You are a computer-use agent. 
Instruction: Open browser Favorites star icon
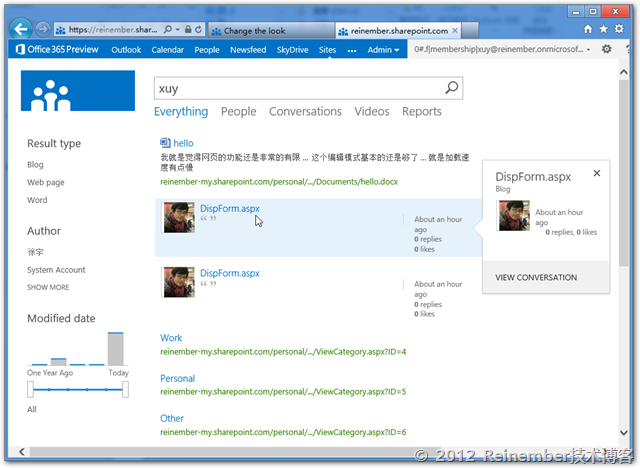coord(603,29)
